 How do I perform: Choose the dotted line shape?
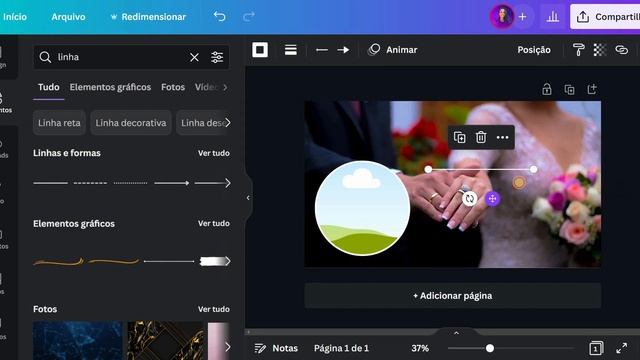[x=131, y=183]
